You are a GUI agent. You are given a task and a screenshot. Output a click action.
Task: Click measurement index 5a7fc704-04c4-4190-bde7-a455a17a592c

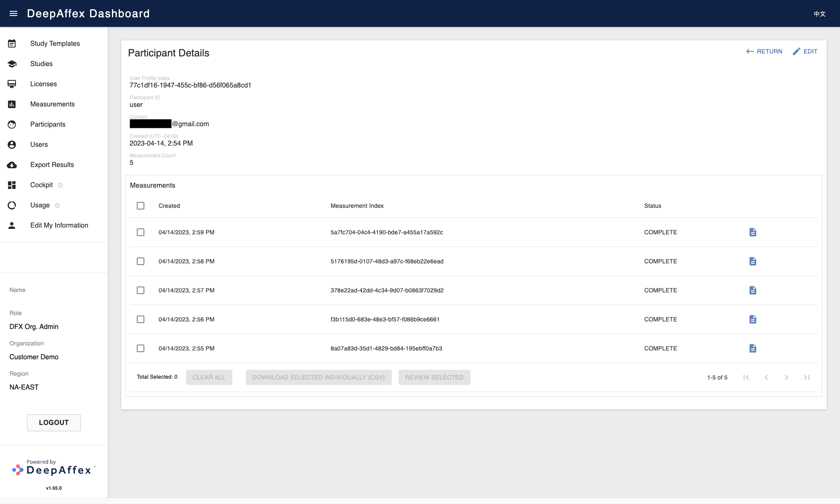tap(387, 232)
